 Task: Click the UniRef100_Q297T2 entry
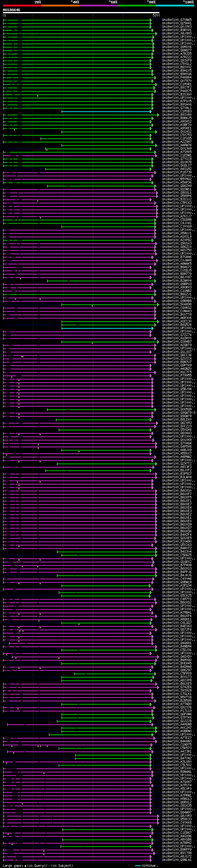(177, 464)
